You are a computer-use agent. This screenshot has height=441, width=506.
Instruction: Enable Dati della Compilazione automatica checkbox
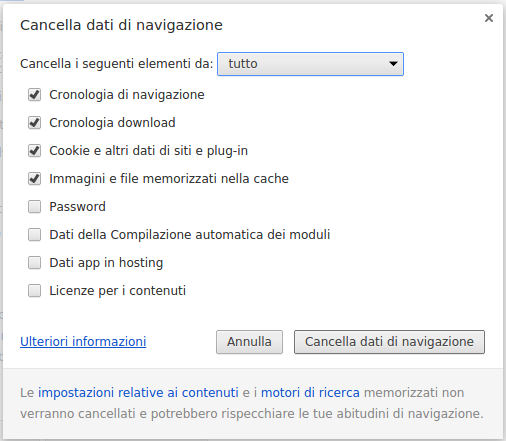click(35, 235)
